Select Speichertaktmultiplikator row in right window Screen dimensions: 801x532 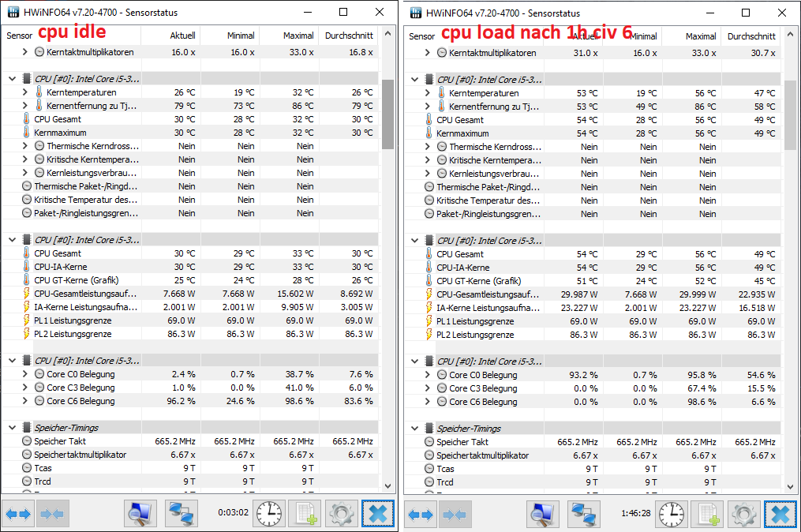coord(593,455)
